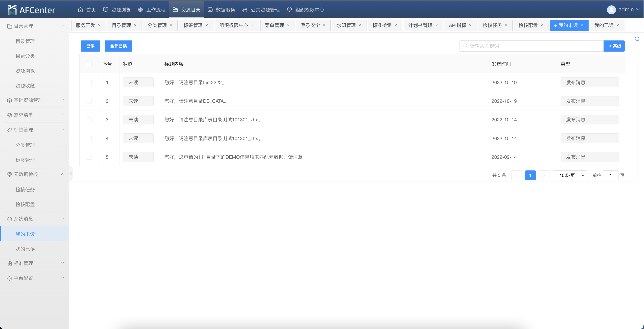The width and height of the screenshot is (644, 329).
Task: Close the 水印管理 tab
Action: click(360, 25)
